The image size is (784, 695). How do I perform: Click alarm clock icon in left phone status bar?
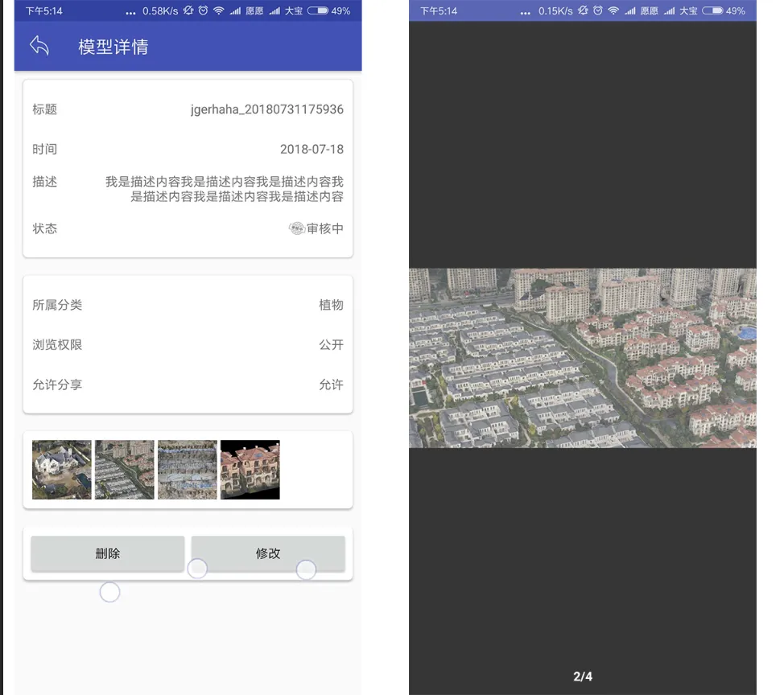tap(203, 10)
